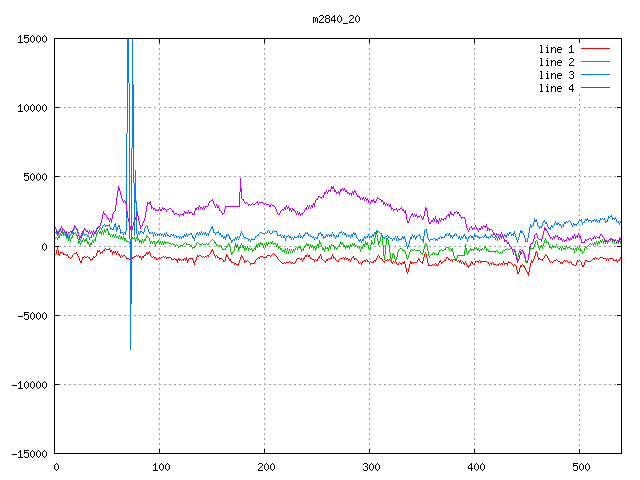Viewport: 640px width, 480px height.
Task: Select the 'line 3' legend label
Action: [x=556, y=75]
